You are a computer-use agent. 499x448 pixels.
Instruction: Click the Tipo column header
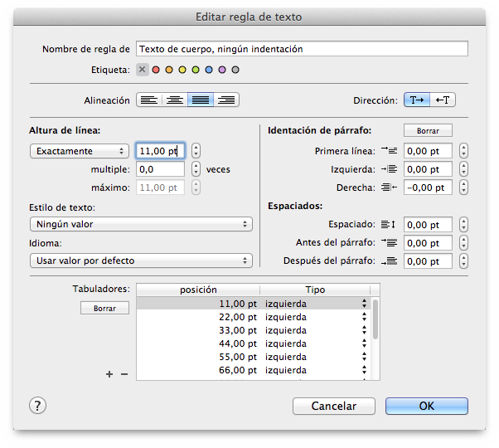[315, 290]
